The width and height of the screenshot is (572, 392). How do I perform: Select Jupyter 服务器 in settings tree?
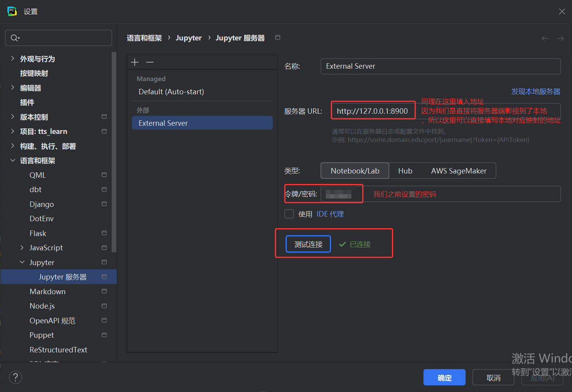(59, 277)
